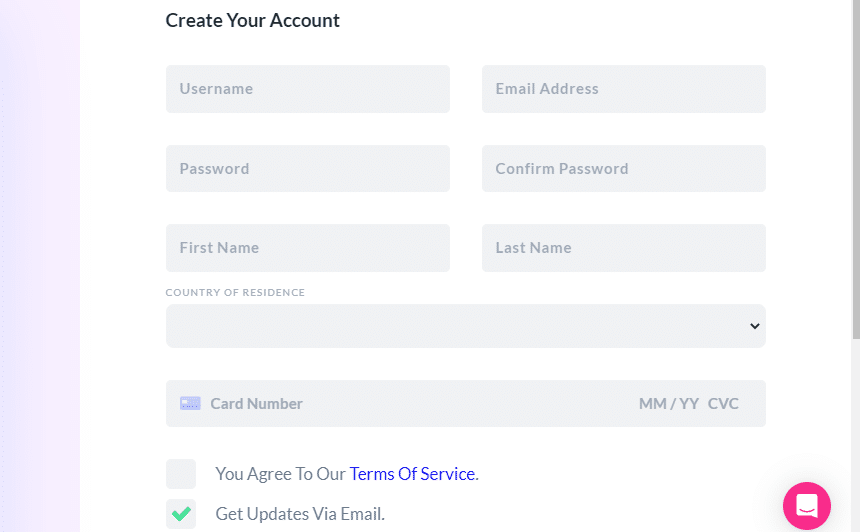Click the Card Number input area
The height and width of the screenshot is (532, 860).
(417, 404)
